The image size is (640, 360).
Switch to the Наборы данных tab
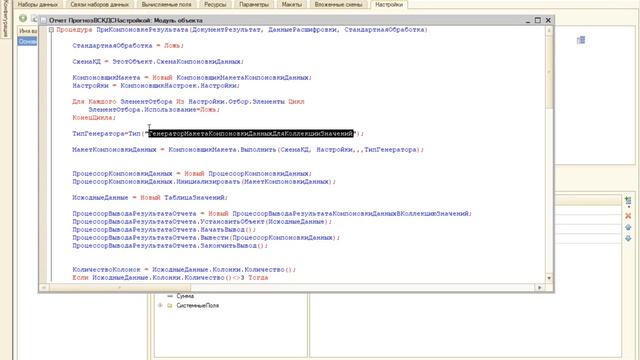point(38,4)
